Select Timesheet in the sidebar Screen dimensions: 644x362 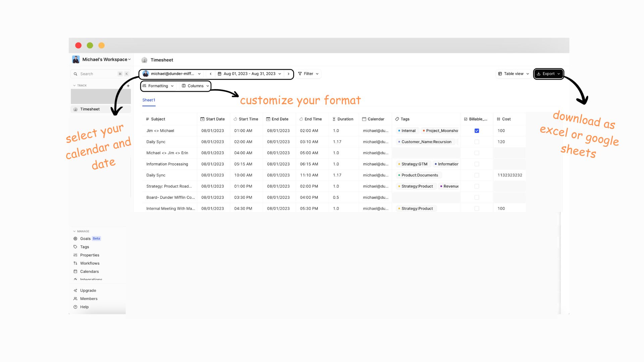point(90,109)
